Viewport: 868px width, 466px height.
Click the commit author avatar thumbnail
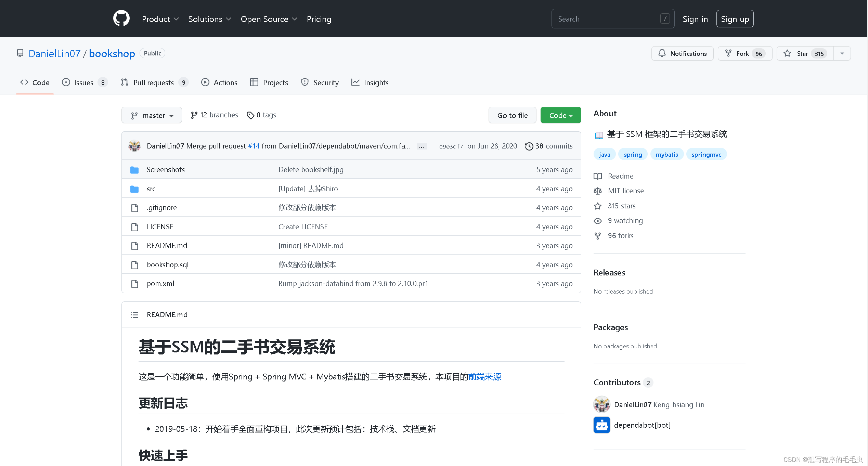[134, 146]
